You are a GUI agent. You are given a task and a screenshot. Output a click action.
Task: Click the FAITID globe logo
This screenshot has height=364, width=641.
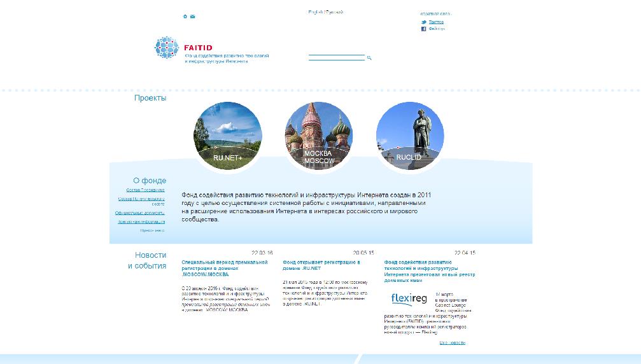point(166,47)
